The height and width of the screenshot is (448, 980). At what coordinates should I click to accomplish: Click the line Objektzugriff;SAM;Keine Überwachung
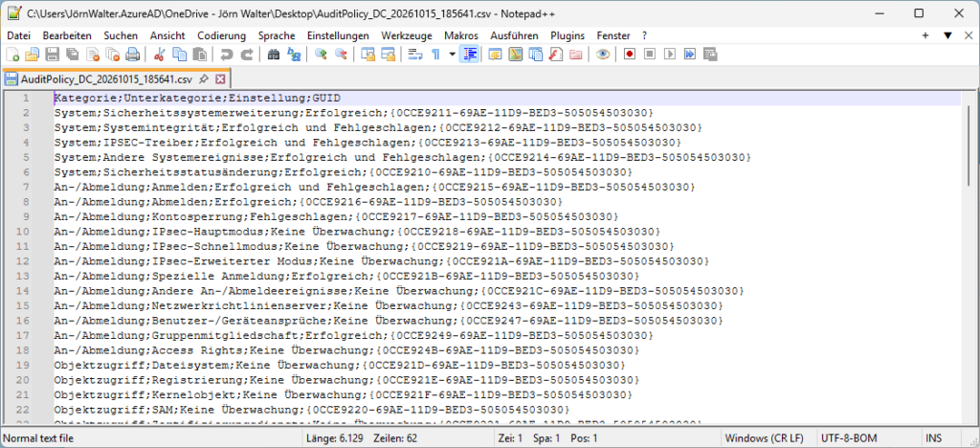(x=312, y=410)
